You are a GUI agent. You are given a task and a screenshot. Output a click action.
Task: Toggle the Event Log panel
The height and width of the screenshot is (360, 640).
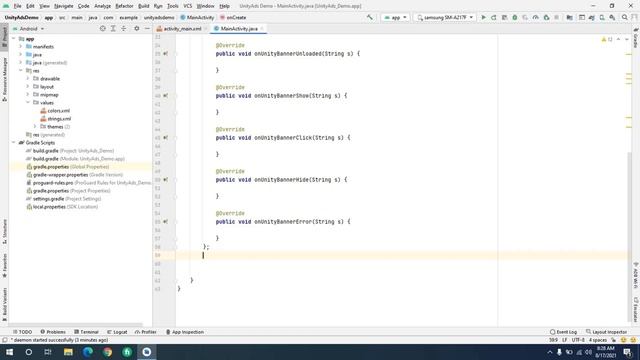point(563,332)
